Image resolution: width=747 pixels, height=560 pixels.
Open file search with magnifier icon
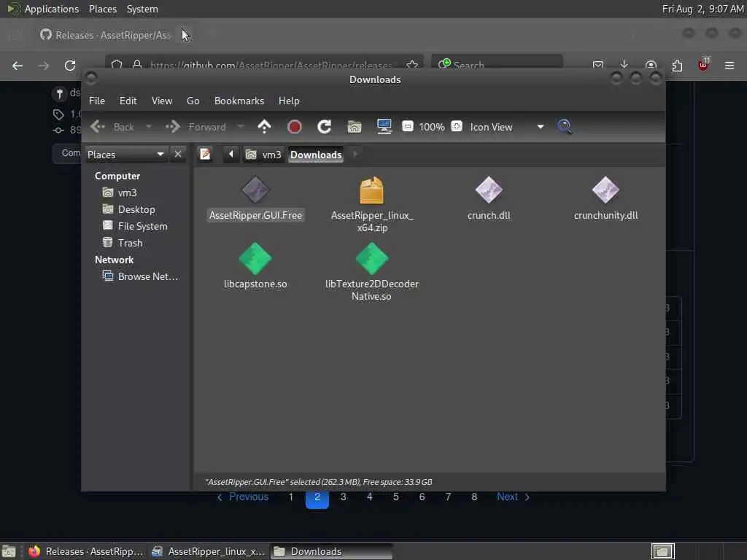click(x=565, y=127)
